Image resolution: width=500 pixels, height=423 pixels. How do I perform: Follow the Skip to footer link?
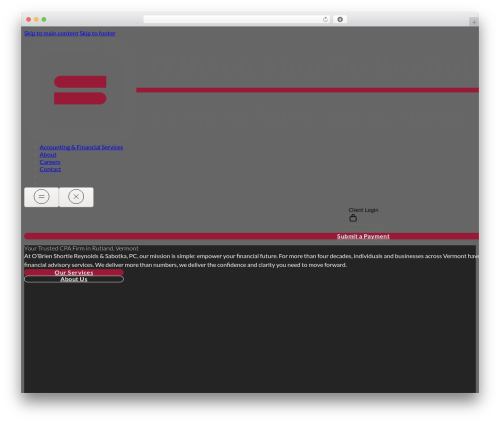click(x=98, y=33)
